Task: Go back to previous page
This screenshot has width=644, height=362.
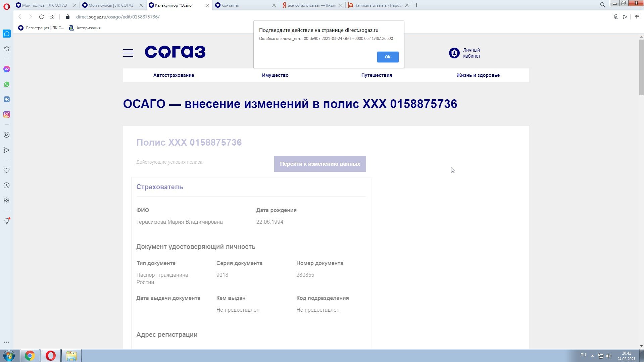Action: coord(20,17)
